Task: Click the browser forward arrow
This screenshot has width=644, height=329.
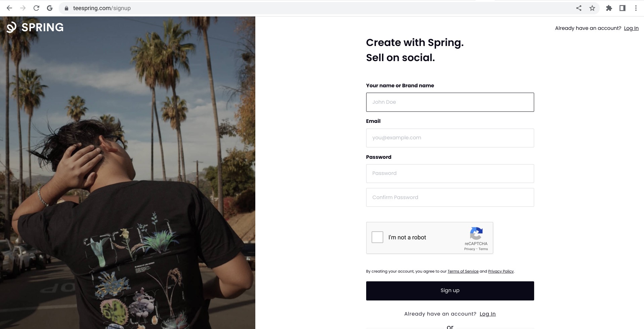Action: coord(23,8)
